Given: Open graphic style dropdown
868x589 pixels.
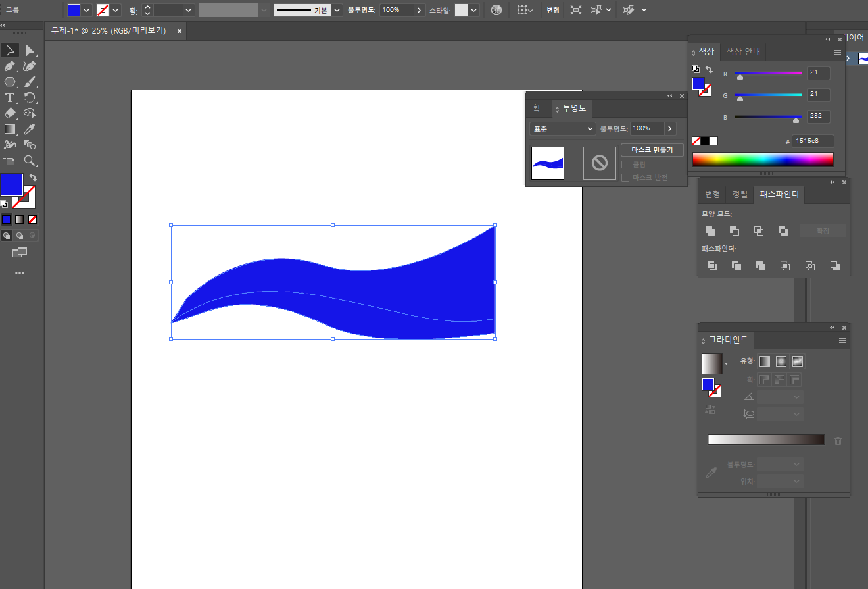Looking at the screenshot, I should coord(474,10).
